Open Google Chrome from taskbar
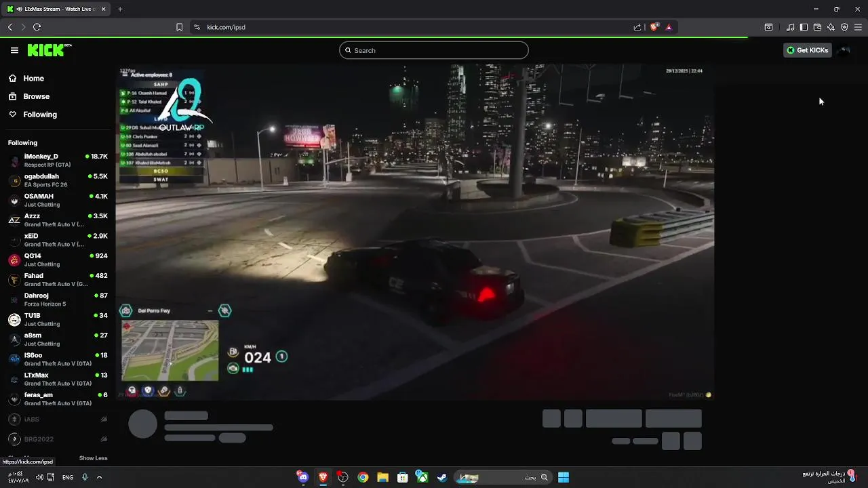 point(363,477)
